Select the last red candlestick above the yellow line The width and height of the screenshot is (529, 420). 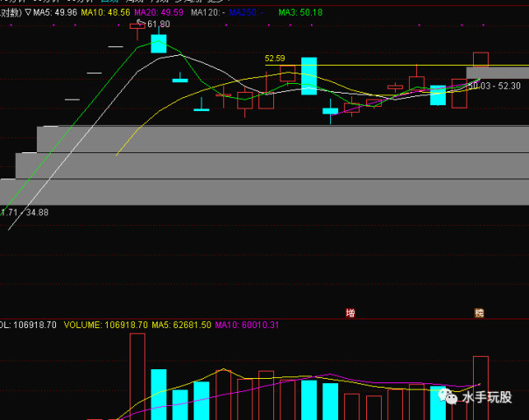pos(481,59)
